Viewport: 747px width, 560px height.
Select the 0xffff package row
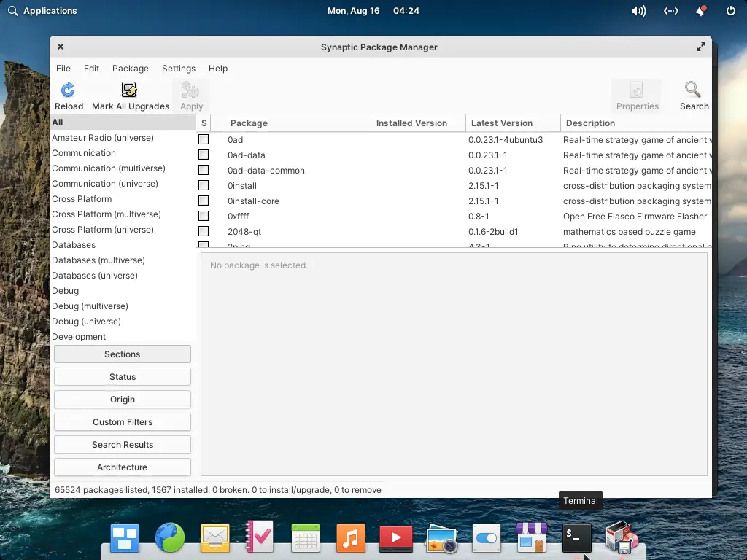(454, 216)
